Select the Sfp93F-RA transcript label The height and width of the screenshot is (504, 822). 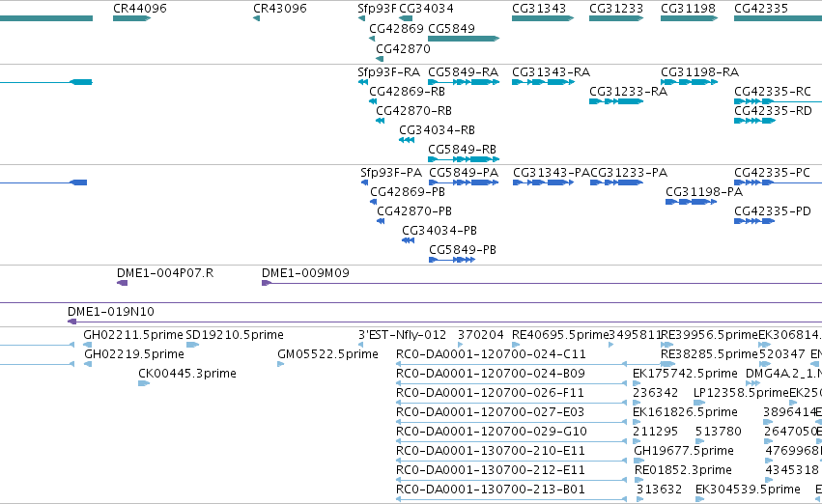(x=389, y=71)
